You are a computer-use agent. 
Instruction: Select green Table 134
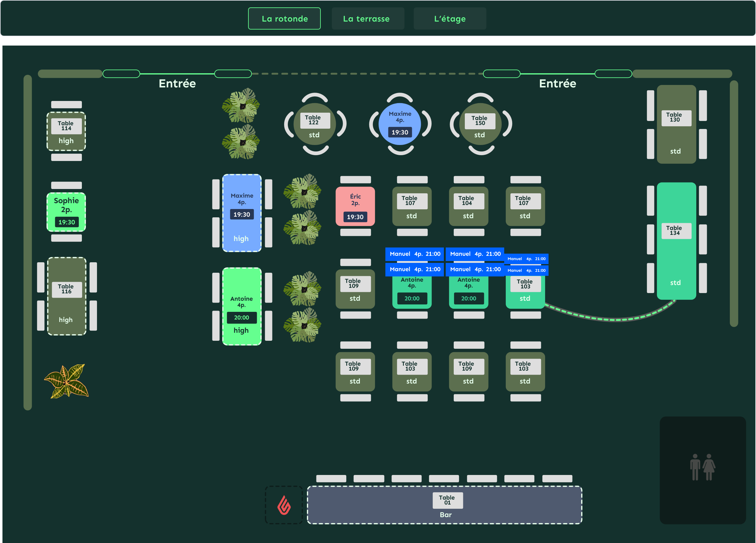(676, 241)
